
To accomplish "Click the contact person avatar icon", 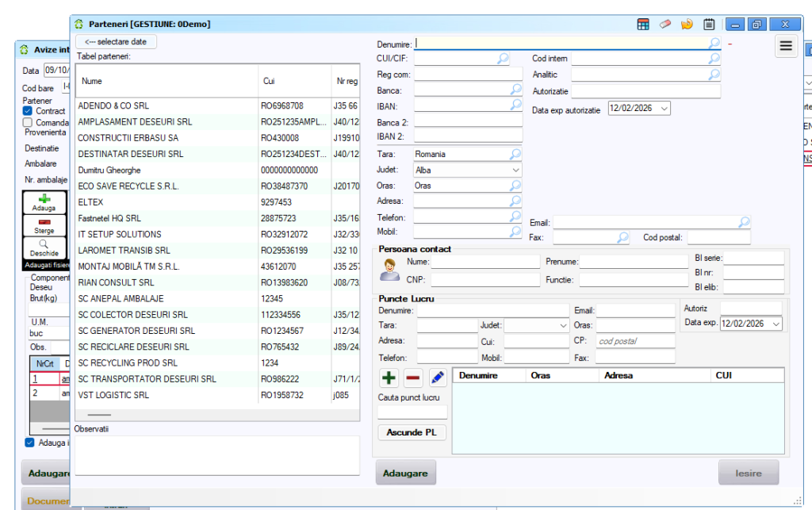I will pos(389,270).
